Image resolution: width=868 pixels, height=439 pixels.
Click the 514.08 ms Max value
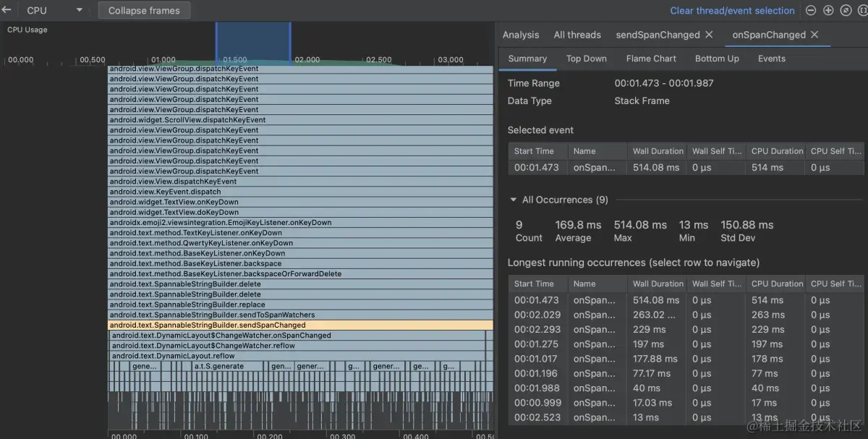(640, 225)
